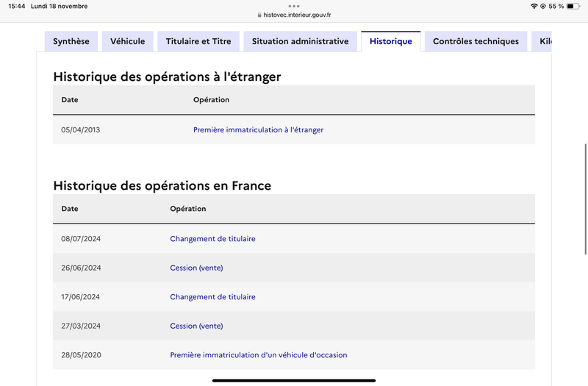Click the date cell 27/03/2024
The height and width of the screenshot is (386, 588).
[81, 326]
